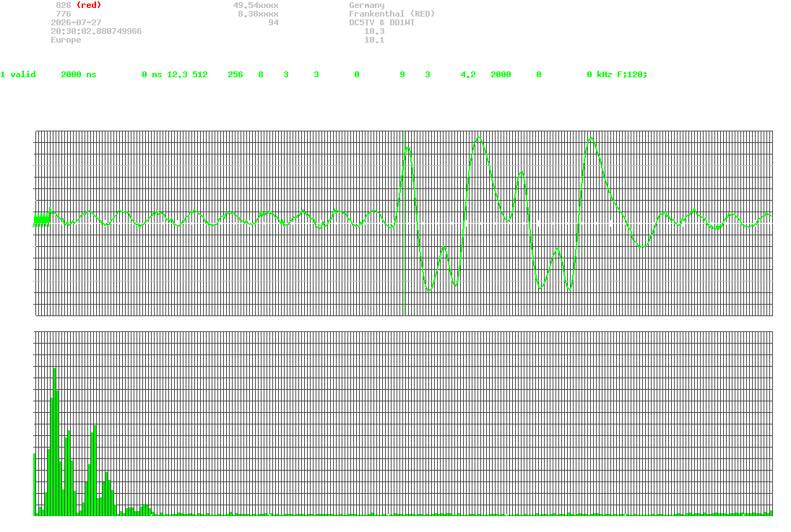Click the vertical green trigger line in waveform
Screen dimensions: 791x532
click(x=404, y=223)
